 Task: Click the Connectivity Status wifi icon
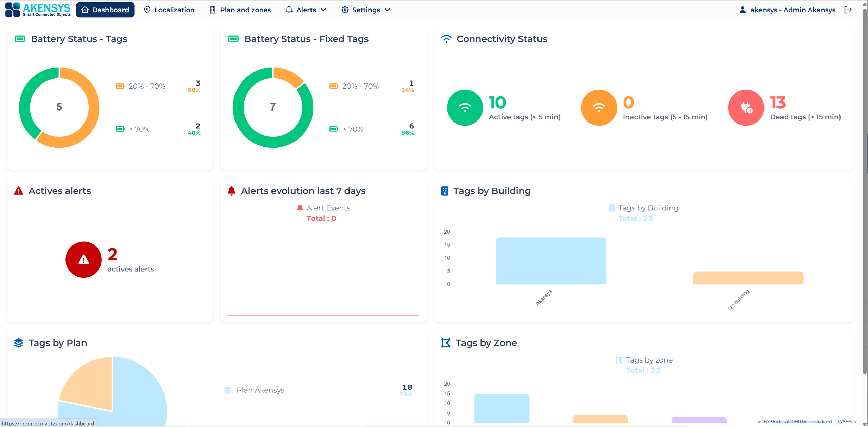[x=446, y=39]
